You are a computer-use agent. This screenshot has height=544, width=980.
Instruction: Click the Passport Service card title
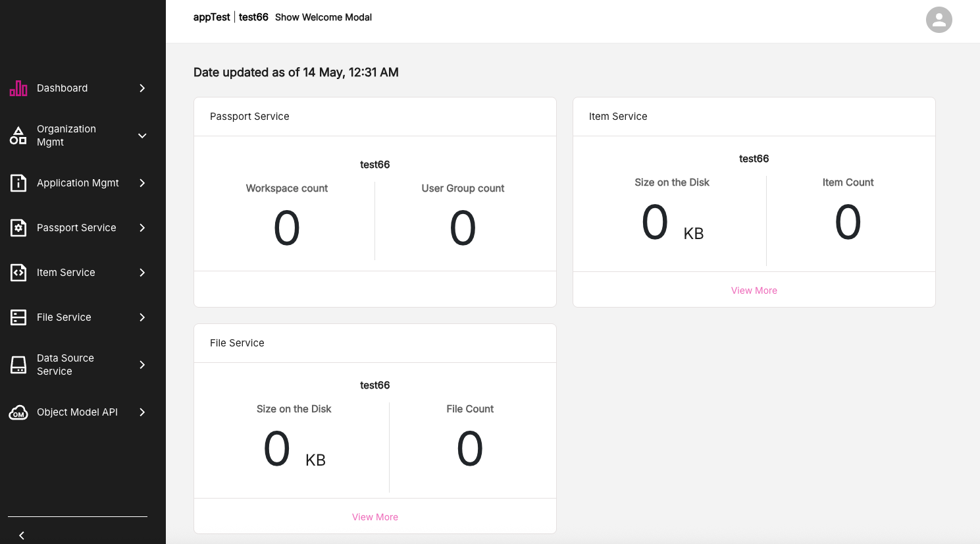click(249, 117)
